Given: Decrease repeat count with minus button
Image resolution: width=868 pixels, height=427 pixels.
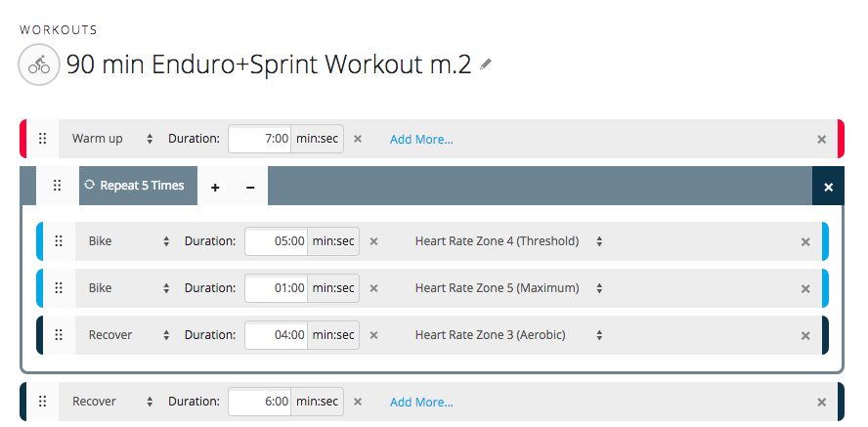Looking at the screenshot, I should [x=250, y=187].
